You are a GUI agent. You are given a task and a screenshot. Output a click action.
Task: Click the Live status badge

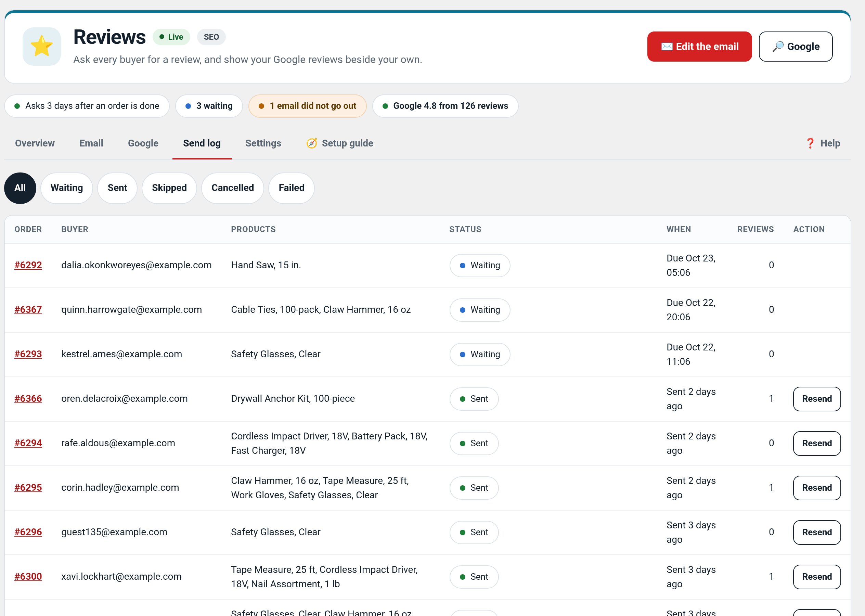tap(171, 37)
